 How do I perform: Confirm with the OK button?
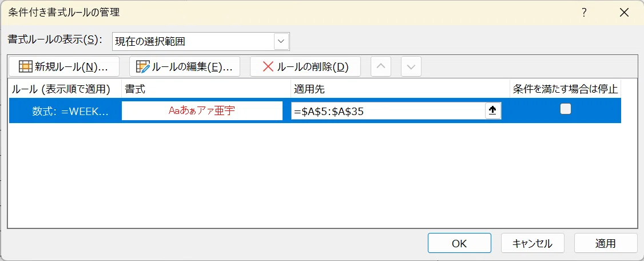click(x=459, y=243)
